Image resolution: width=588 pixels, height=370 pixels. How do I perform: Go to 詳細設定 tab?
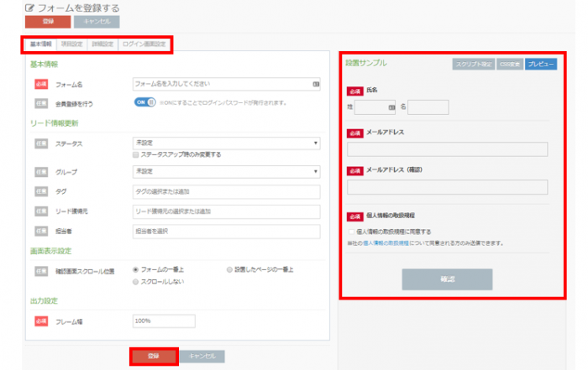102,44
